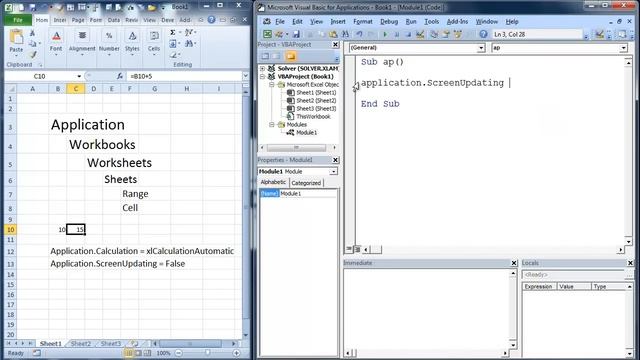Click the Insert Function fx icon
Viewport: 640px width, 360px height.
click(120, 76)
